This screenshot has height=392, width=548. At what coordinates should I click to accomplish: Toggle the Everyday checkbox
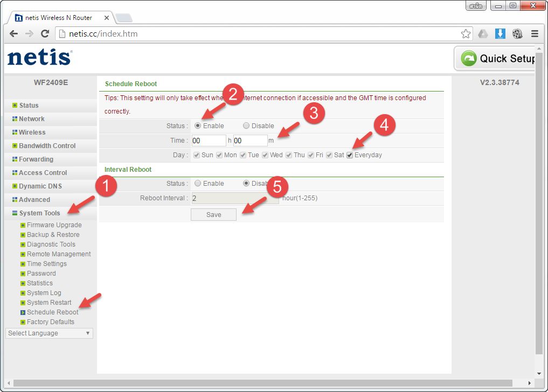tap(350, 155)
